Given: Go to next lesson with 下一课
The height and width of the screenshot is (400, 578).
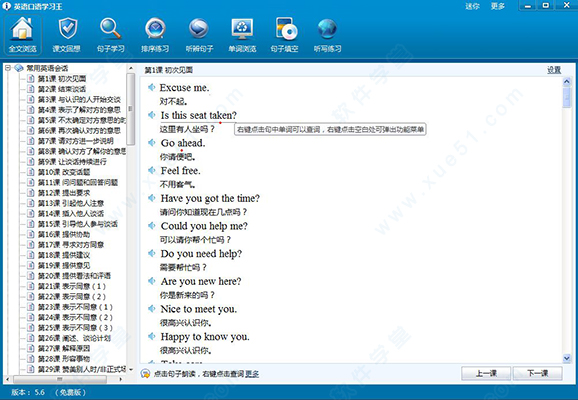Looking at the screenshot, I should pyautogui.click(x=537, y=373).
